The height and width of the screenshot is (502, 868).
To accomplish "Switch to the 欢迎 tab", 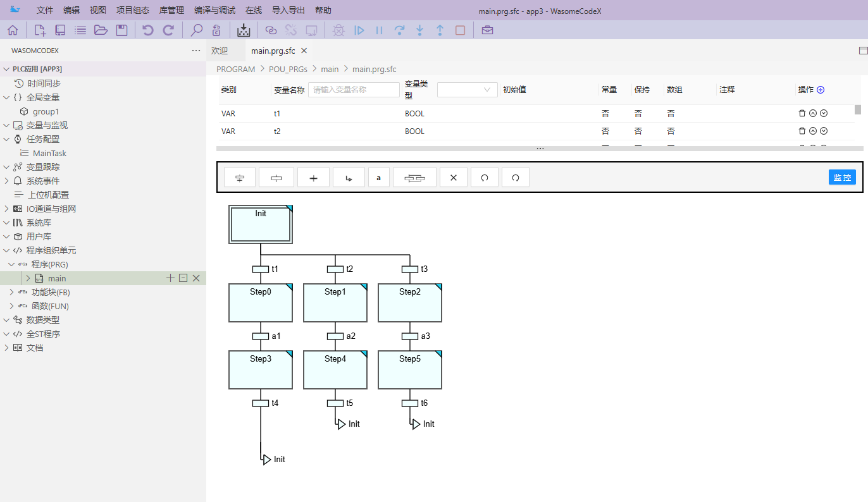I will 220,51.
